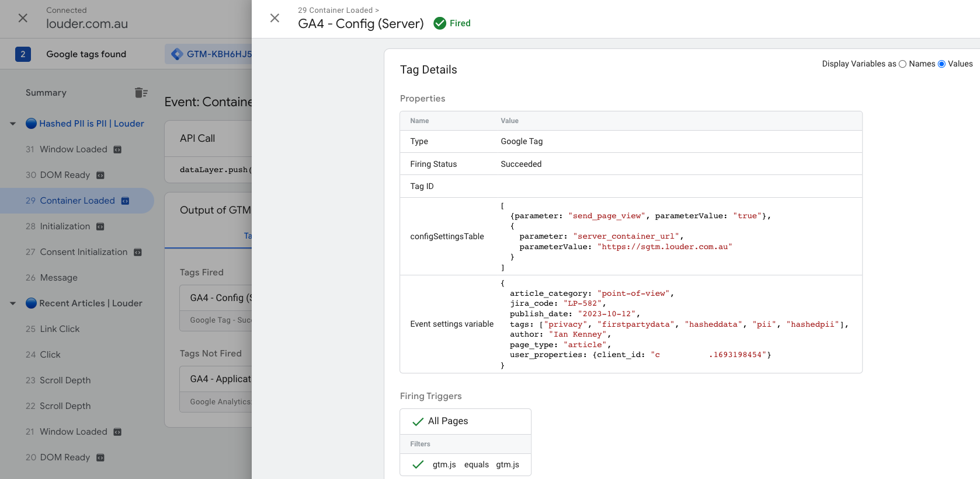This screenshot has width=980, height=479.
Task: Click the clear events list icon
Action: coord(141,93)
